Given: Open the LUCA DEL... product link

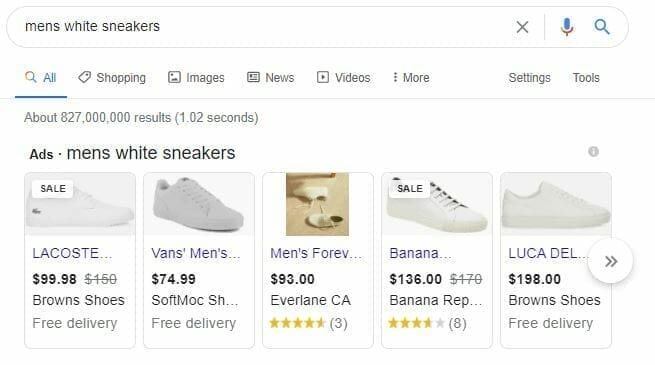Looking at the screenshot, I should (548, 253).
